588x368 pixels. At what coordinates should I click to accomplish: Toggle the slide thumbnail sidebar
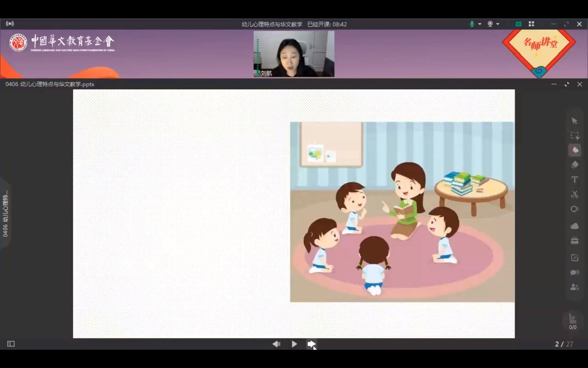[x=11, y=344]
